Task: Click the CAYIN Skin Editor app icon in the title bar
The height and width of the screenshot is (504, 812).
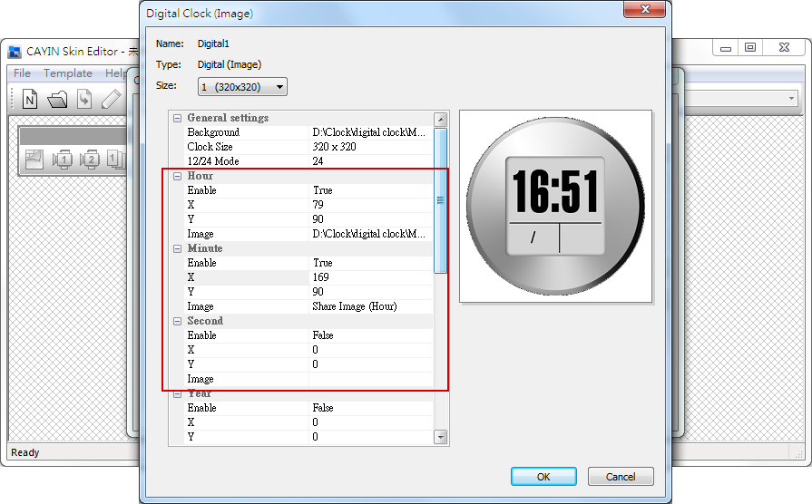Action: click(x=15, y=52)
